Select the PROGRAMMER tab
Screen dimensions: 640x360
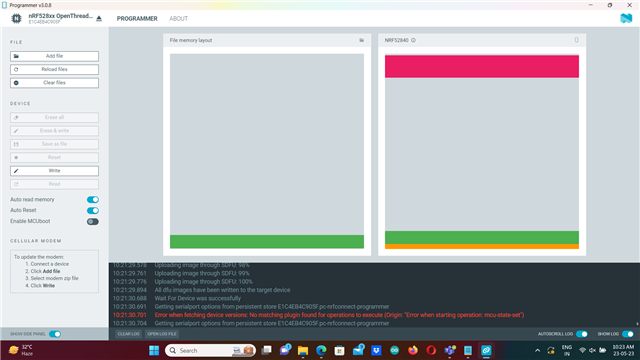click(137, 18)
